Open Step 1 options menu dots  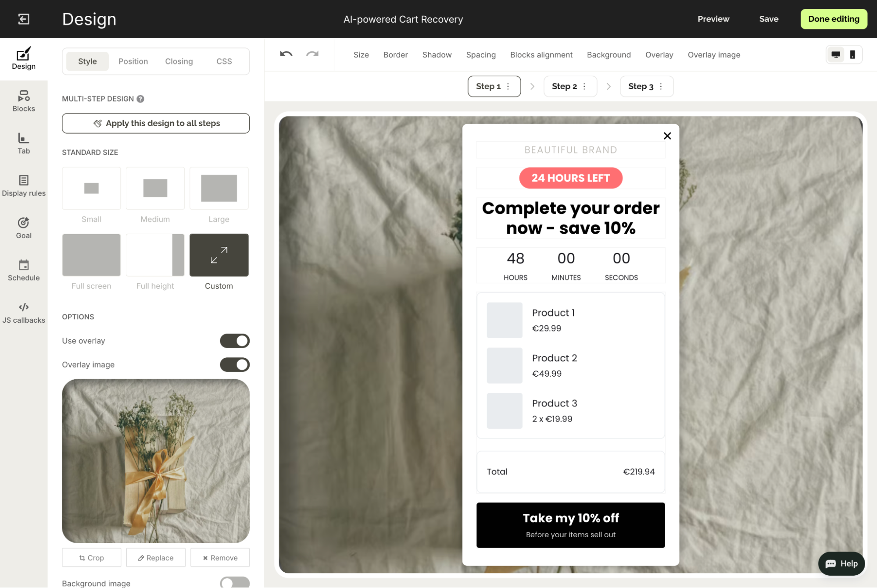(x=508, y=86)
